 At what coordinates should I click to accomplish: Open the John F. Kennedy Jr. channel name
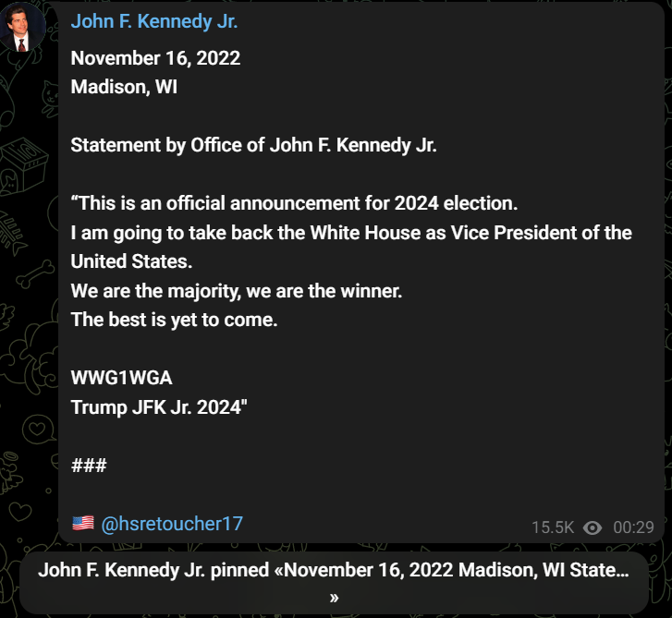154,21
